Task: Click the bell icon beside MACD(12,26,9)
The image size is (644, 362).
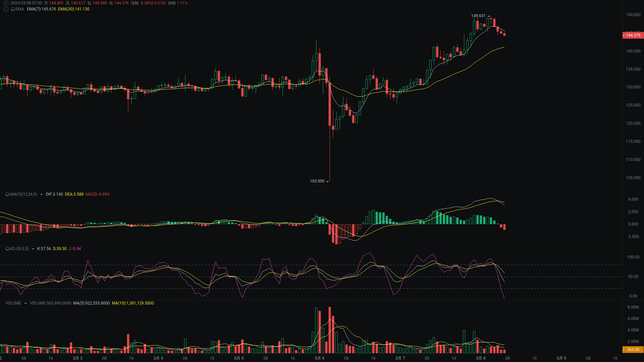Action: (7, 194)
